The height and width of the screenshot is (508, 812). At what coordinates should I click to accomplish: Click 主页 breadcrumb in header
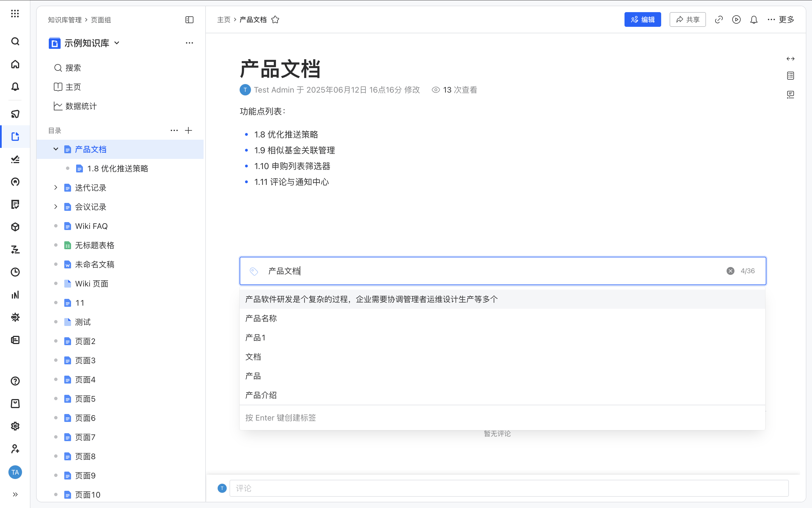[224, 20]
